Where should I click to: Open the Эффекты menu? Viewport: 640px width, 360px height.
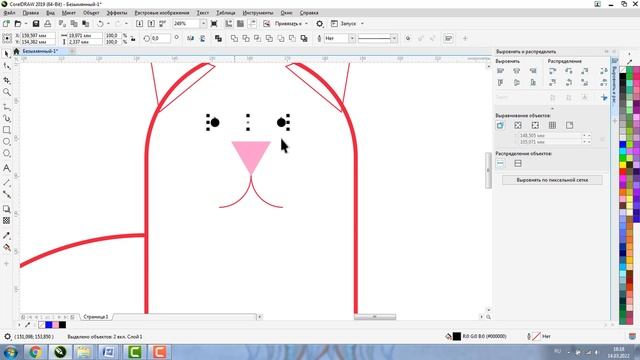click(x=117, y=13)
